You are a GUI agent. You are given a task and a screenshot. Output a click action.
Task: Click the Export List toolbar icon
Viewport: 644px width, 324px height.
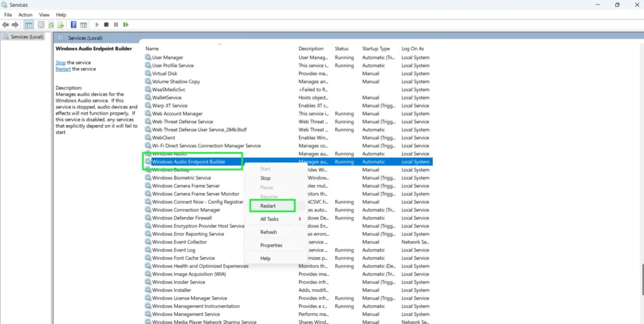(x=61, y=25)
